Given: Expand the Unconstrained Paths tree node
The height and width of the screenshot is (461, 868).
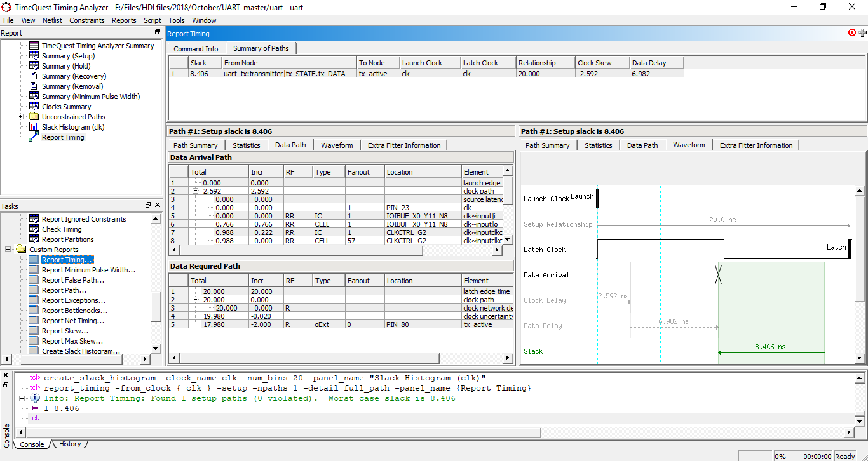Looking at the screenshot, I should 20,117.
